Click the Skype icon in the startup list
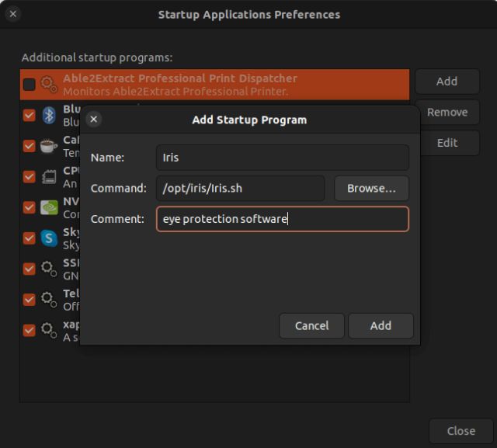Screen dimensions: 497x448 (49, 238)
